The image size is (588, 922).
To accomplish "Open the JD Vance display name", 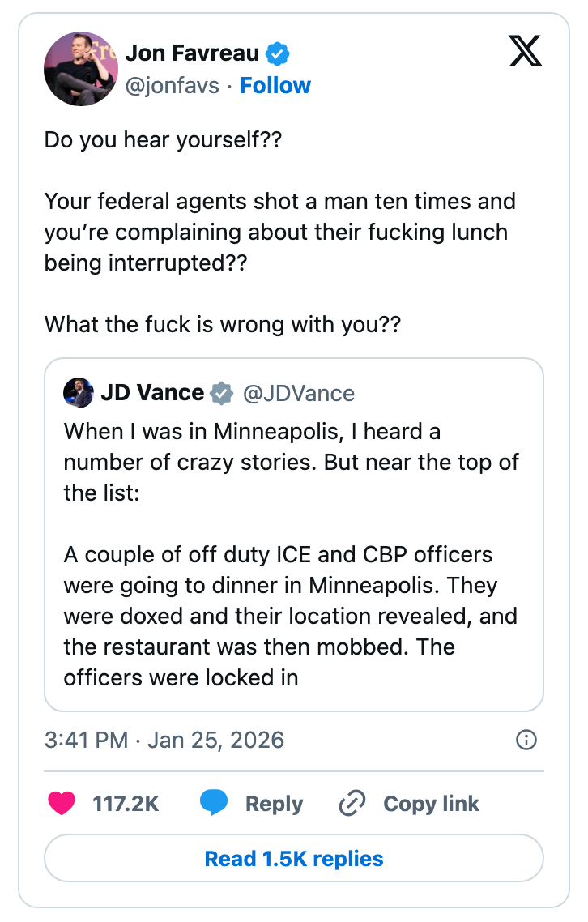I will click(x=152, y=393).
